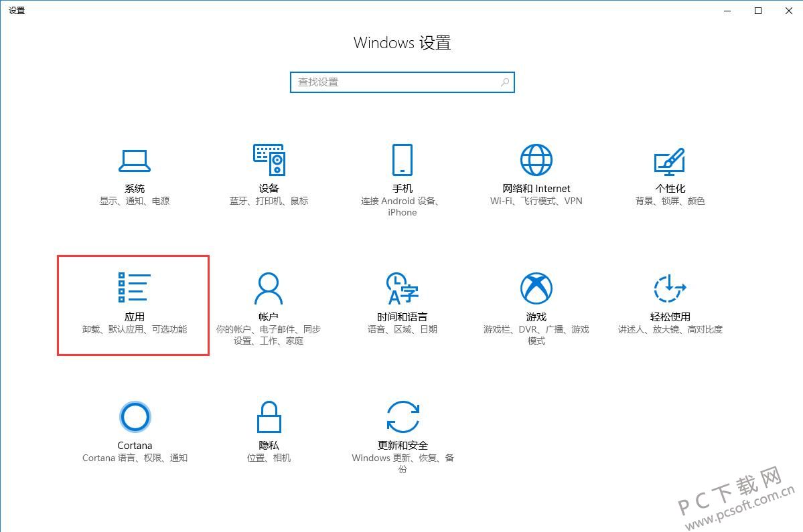The image size is (803, 532).
Task: Click the text Wi-Fi、飞行模式、VPN
Action: [x=536, y=201]
